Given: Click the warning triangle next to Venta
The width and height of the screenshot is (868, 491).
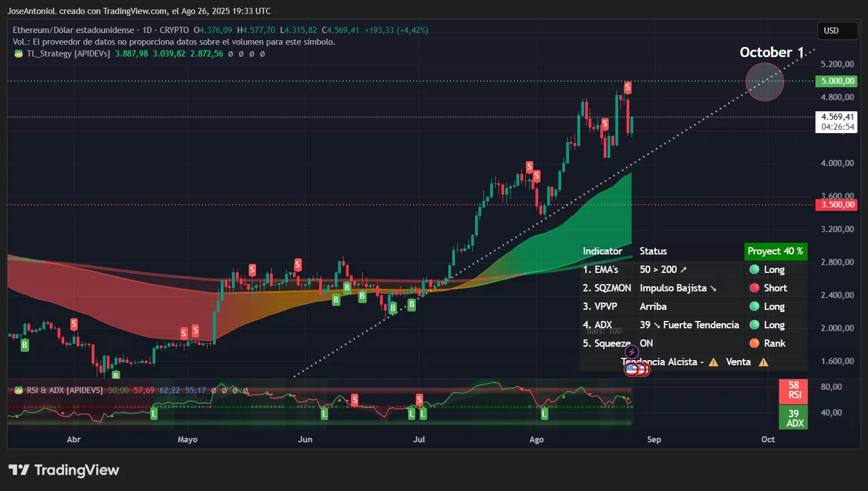Looking at the screenshot, I should (x=762, y=362).
